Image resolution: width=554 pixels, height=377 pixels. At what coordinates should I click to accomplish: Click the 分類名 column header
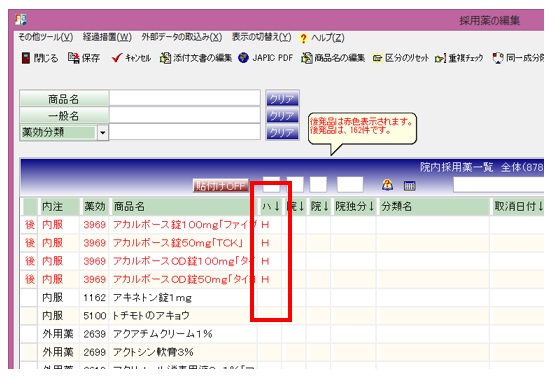click(x=434, y=207)
